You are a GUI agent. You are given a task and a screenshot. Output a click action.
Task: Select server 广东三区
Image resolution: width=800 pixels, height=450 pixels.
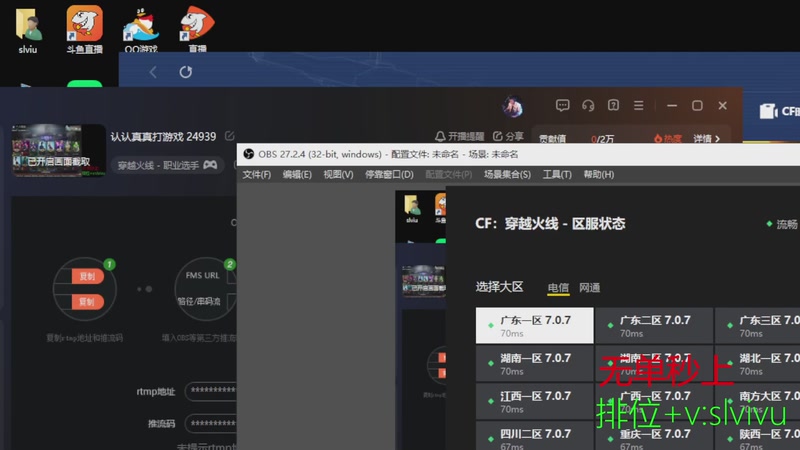tap(757, 326)
